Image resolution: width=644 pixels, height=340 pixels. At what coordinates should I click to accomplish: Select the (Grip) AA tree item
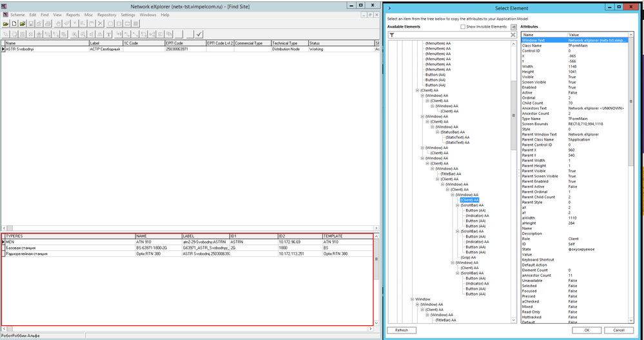click(467, 257)
